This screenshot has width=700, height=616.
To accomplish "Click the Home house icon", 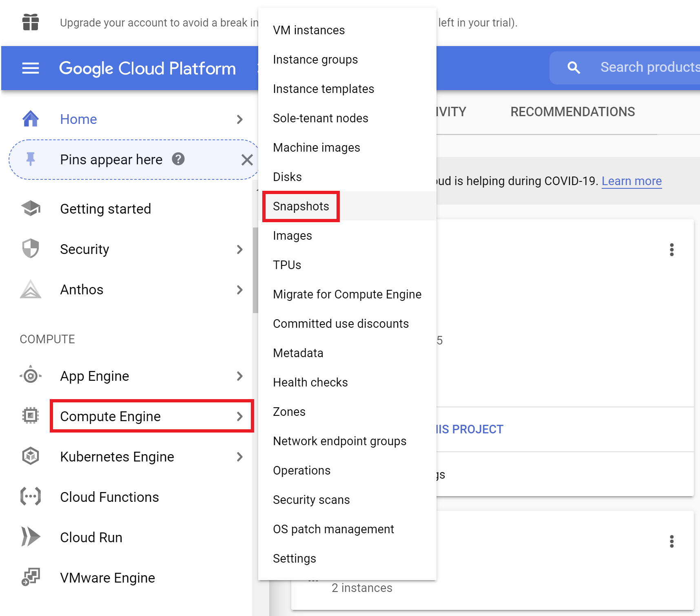I will tap(31, 119).
